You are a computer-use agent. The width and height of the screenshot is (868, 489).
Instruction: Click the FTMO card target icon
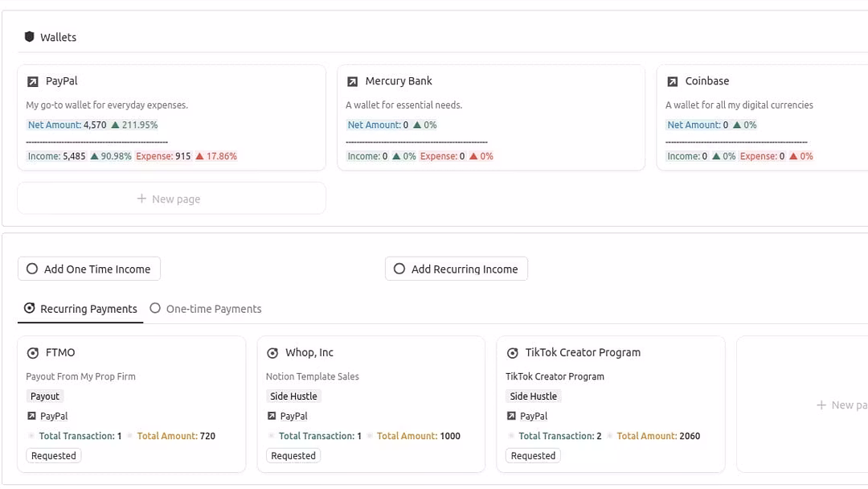point(33,353)
